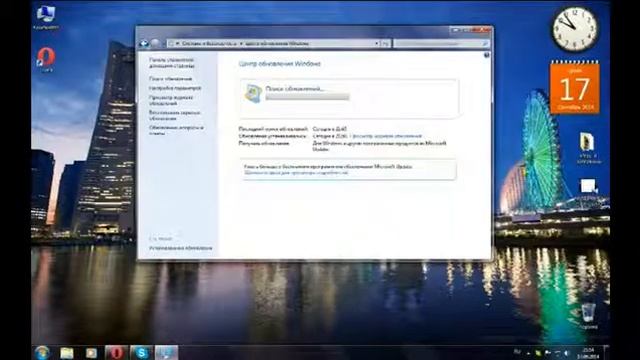Click the link under the Microsoft Update notice
The width and height of the screenshot is (640, 360).
296,173
